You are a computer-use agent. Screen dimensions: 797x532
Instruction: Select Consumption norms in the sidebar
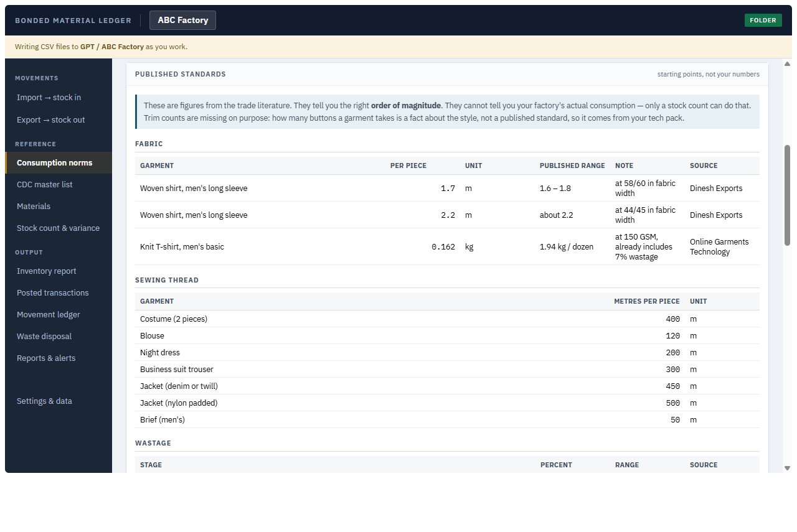point(59,163)
